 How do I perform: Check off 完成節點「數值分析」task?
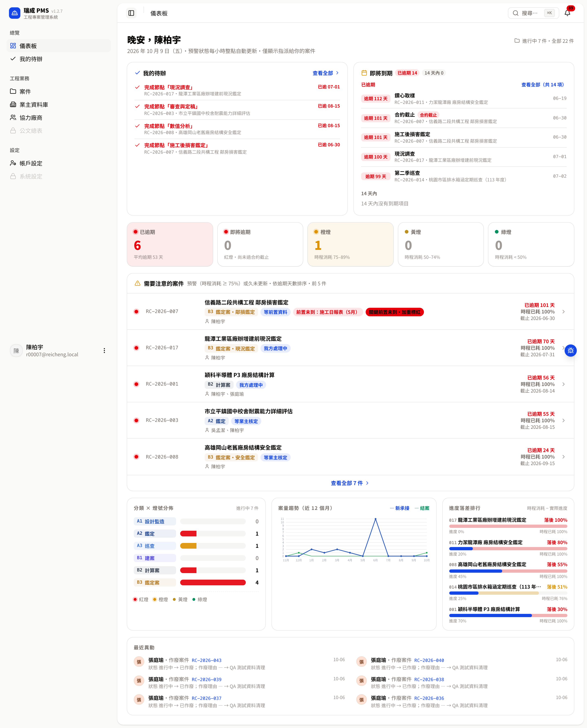coord(137,126)
